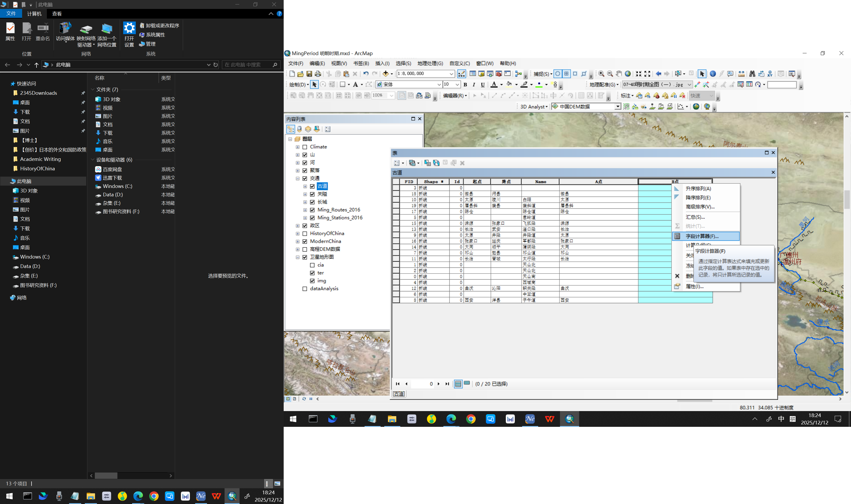Click the font color button

pyautogui.click(x=494, y=85)
